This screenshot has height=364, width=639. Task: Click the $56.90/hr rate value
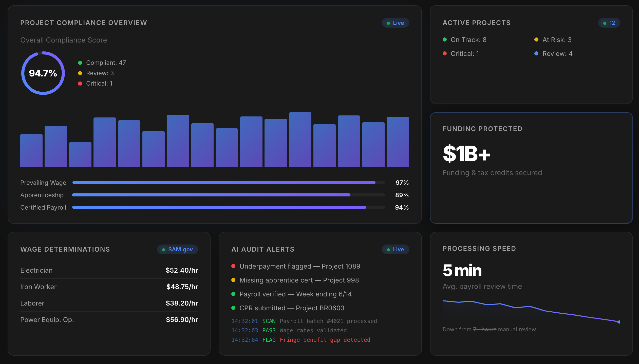(182, 320)
